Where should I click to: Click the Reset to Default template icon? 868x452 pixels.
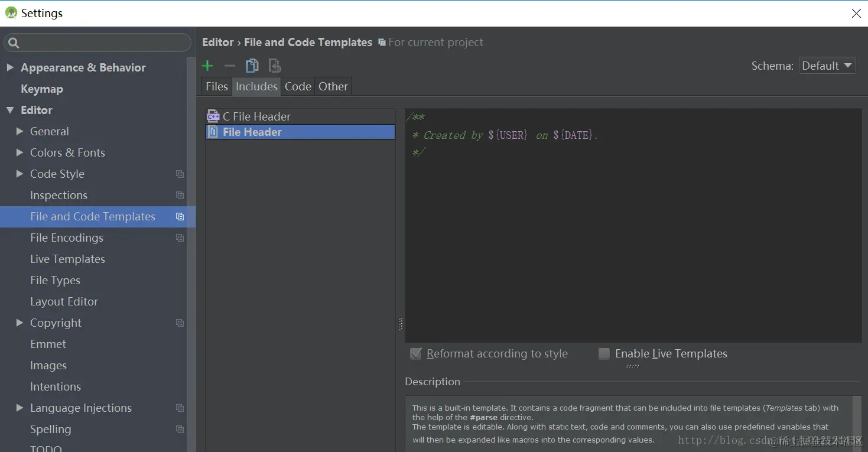[274, 66]
